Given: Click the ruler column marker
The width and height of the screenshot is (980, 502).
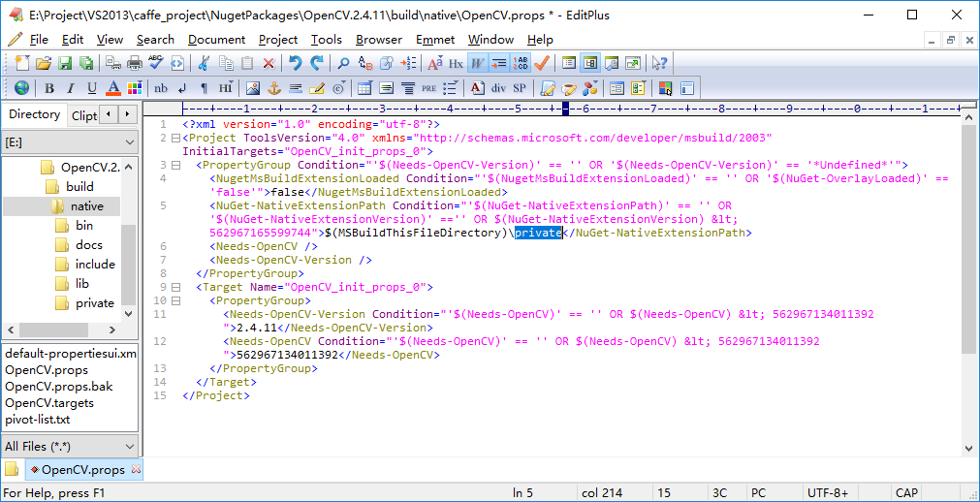Looking at the screenshot, I should [565, 109].
